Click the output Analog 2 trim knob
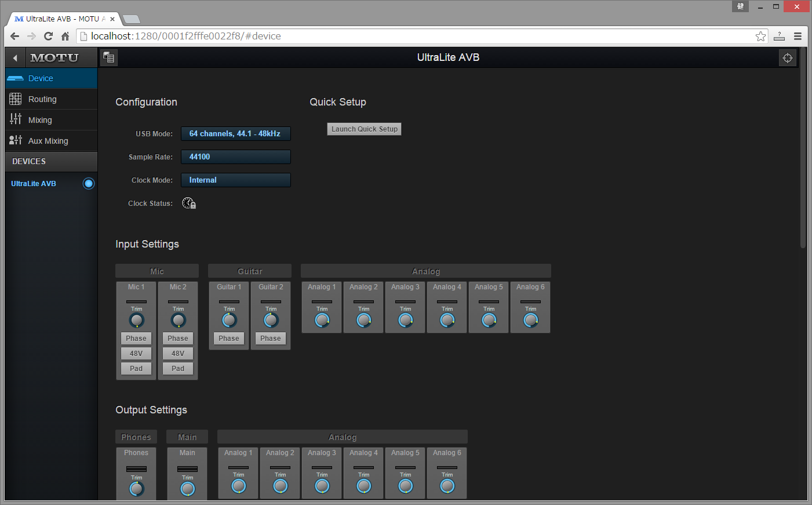This screenshot has height=505, width=812. tap(281, 486)
